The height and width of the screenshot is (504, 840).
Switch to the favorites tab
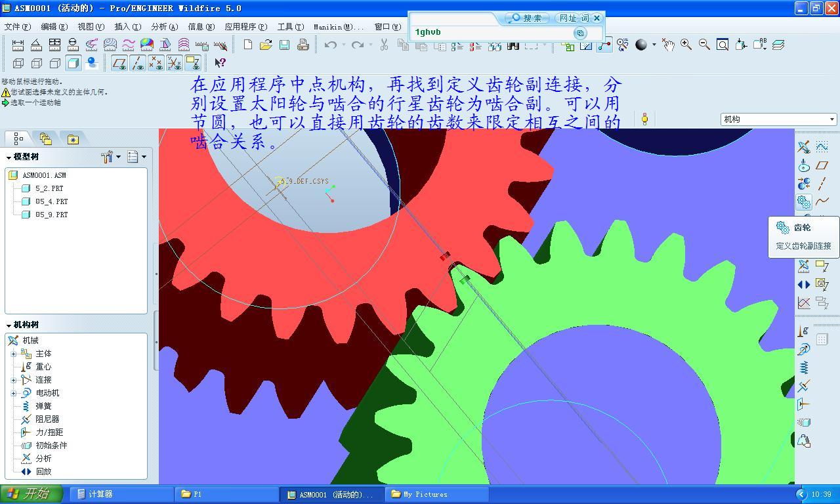(x=73, y=138)
